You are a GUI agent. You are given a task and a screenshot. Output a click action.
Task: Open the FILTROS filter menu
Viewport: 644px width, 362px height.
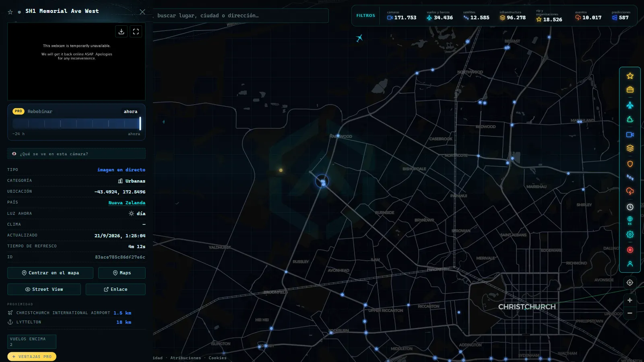tap(365, 16)
